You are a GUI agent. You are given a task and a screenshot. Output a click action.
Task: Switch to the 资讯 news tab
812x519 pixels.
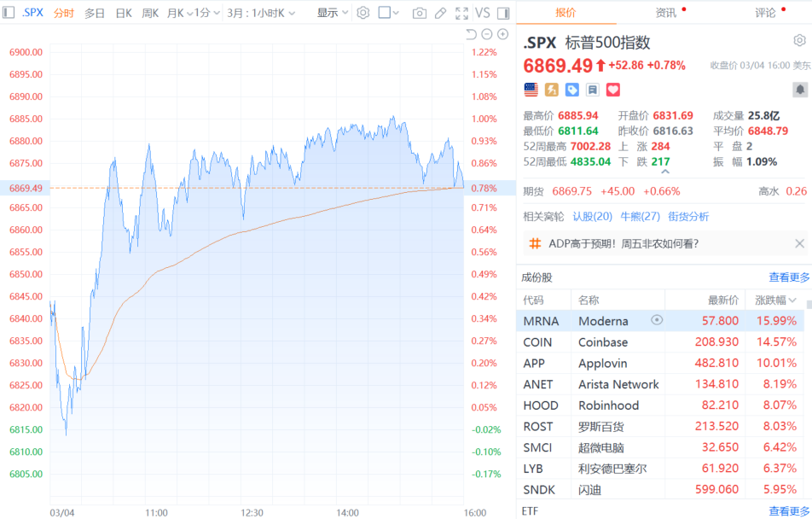pos(666,13)
